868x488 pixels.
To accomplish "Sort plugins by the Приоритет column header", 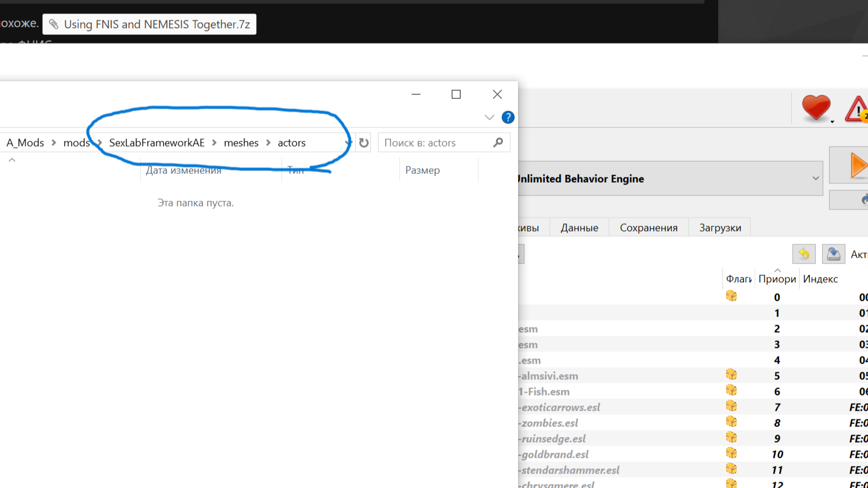I will point(777,279).
